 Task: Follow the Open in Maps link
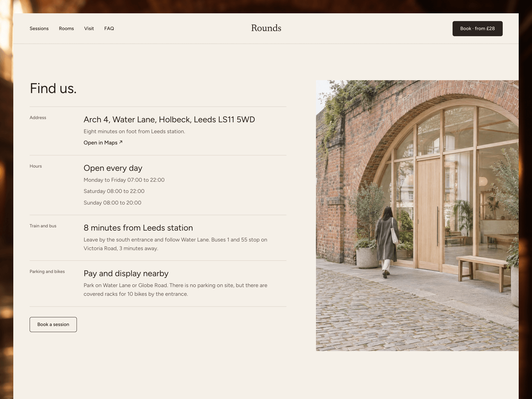(103, 143)
